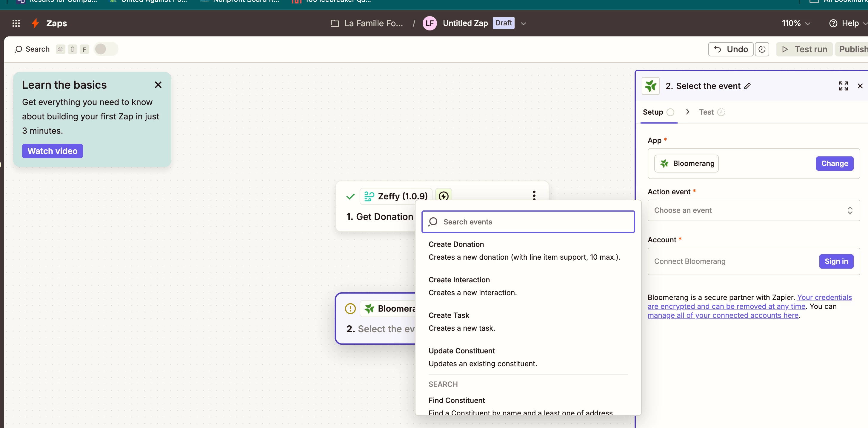Open the apps grid menu icon
The image size is (868, 428).
16,23
